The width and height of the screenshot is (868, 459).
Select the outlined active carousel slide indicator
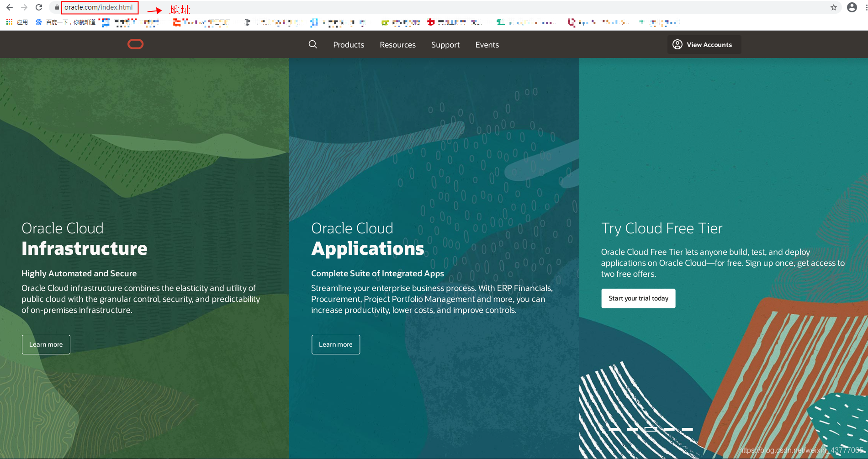point(651,429)
